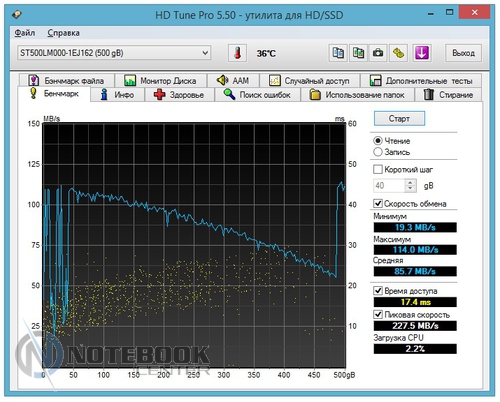Image resolution: width=500 pixels, height=402 pixels.
Task: Select the Бенчмарк tab
Action: click(x=54, y=94)
